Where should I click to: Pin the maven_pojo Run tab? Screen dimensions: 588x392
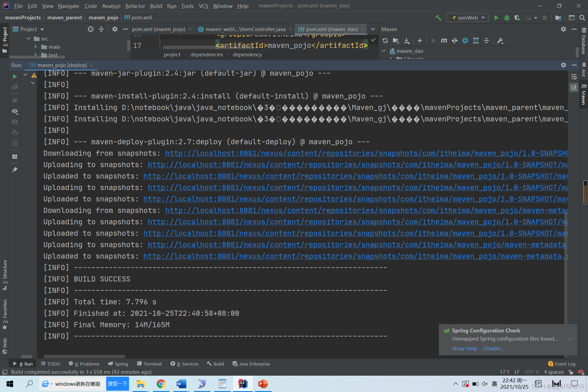(x=15, y=170)
